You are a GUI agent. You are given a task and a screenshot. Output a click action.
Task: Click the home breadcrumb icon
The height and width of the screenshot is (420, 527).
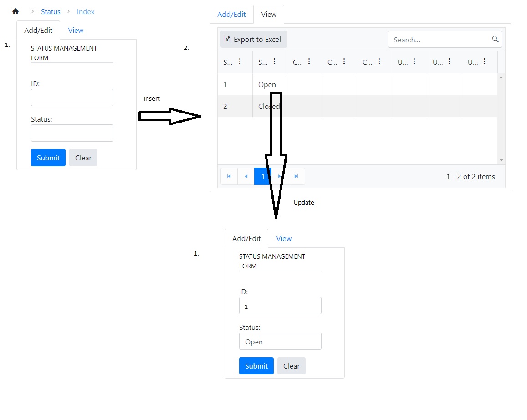click(x=15, y=11)
